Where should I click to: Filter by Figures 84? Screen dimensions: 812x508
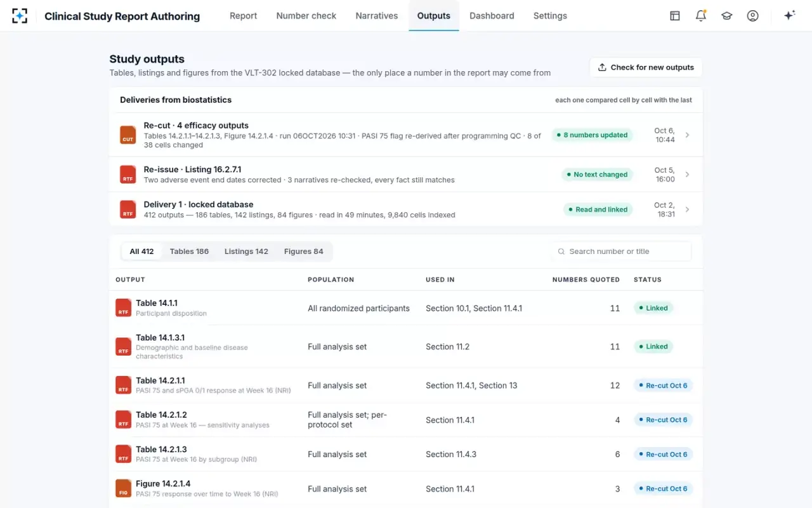click(304, 251)
